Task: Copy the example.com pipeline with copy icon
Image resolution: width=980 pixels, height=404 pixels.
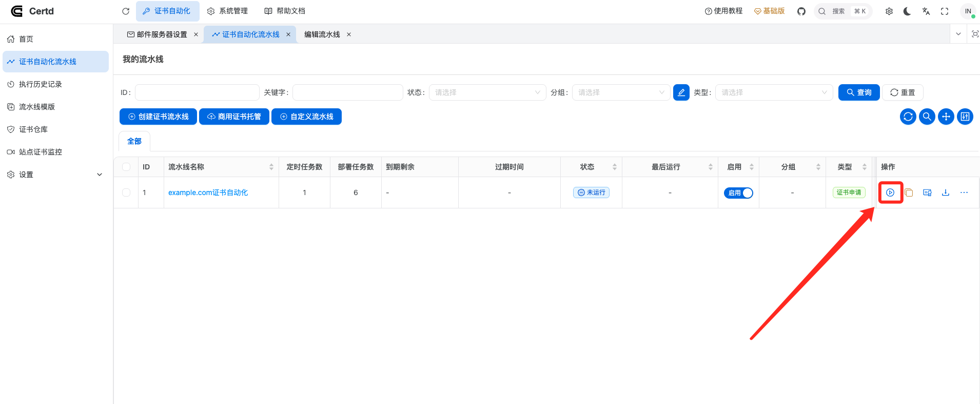Action: (909, 193)
